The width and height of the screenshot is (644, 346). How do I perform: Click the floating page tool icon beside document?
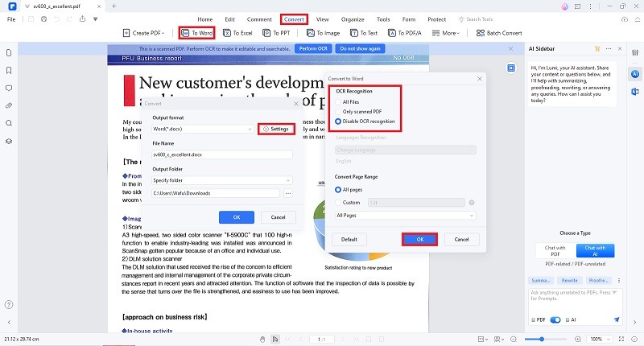pyautogui.click(x=511, y=68)
